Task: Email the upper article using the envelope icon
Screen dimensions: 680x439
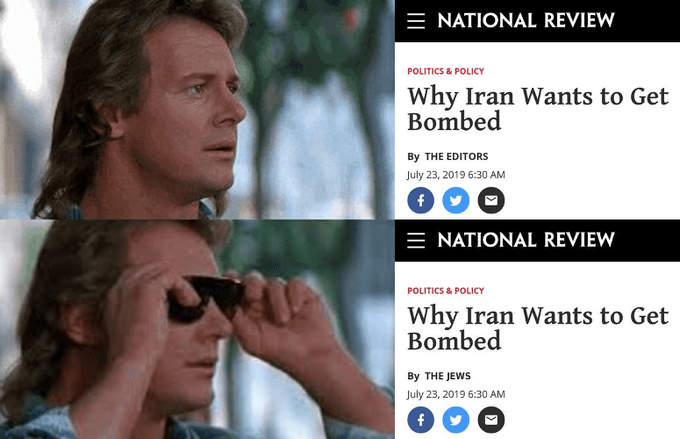Action: 491,200
